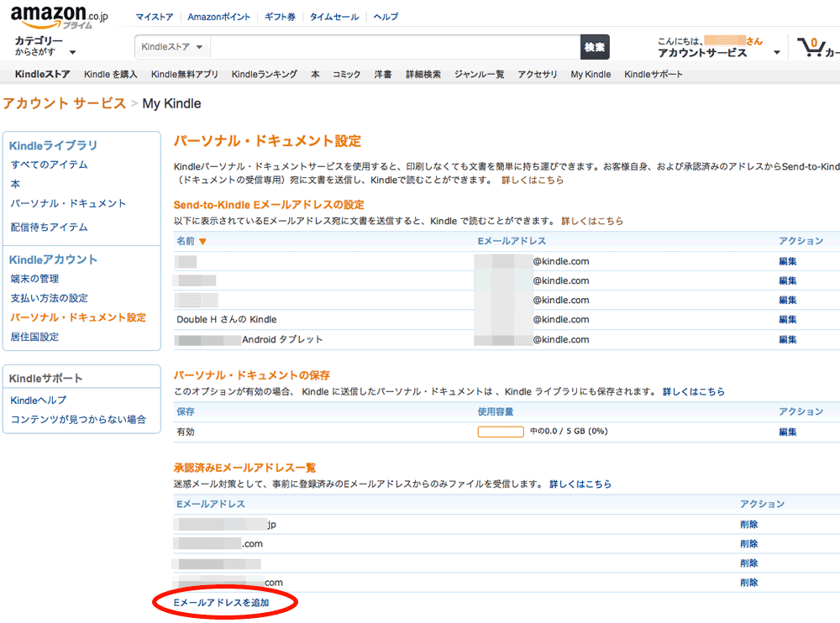The image size is (840, 623).
Task: Select コミック nav item
Action: click(x=347, y=75)
